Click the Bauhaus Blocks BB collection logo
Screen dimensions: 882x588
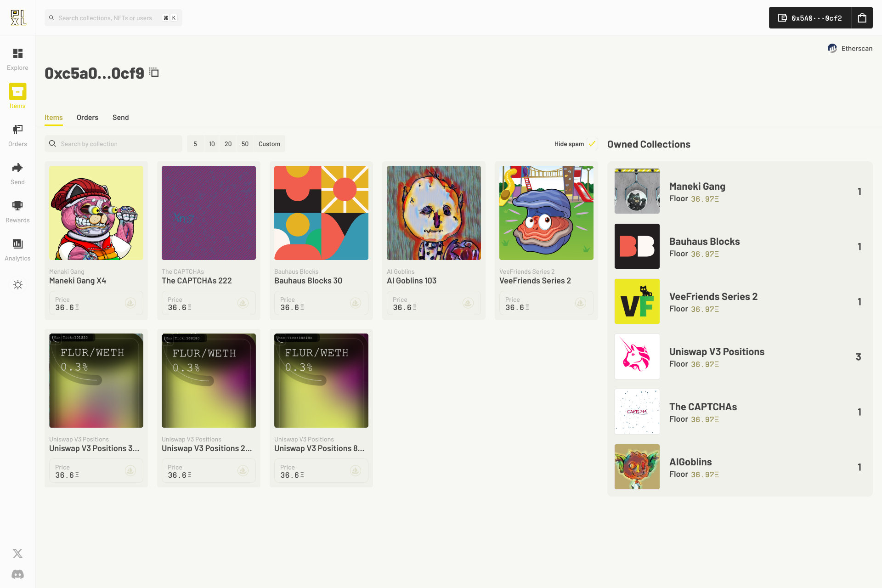(637, 246)
